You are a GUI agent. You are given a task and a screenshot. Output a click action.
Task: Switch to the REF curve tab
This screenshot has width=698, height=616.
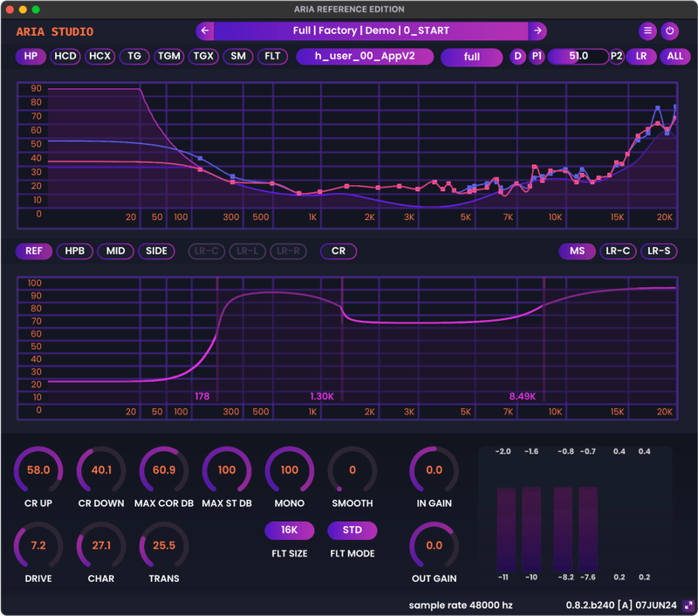pos(34,251)
